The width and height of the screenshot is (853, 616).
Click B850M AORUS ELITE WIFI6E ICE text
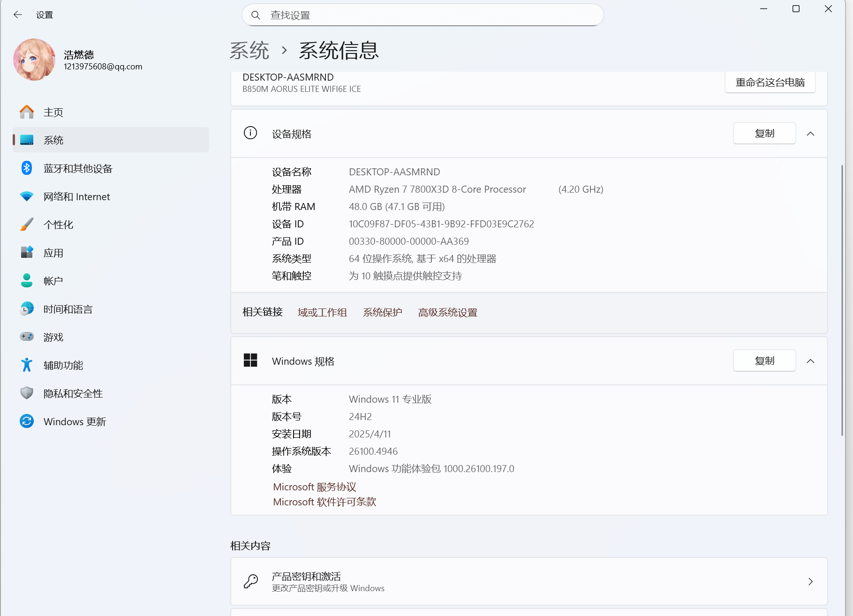(302, 89)
